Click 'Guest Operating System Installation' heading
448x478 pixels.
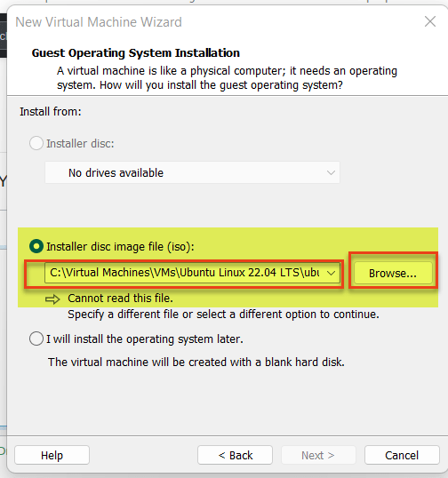(x=136, y=53)
